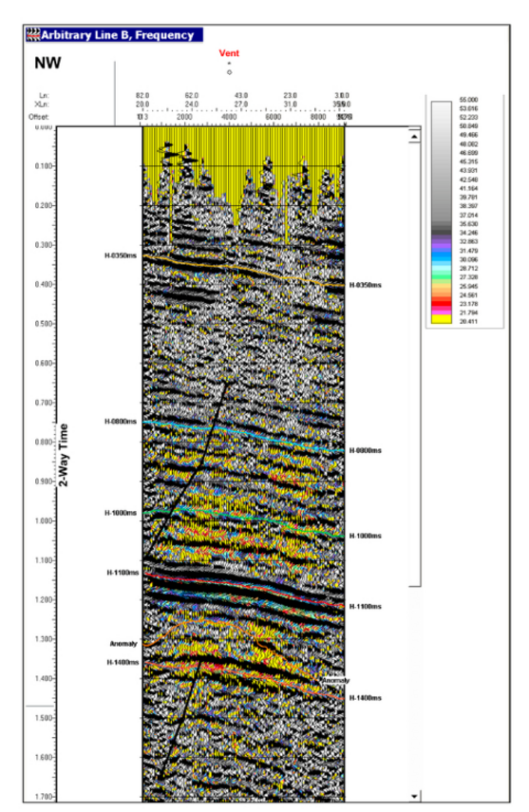
Task: Click the 2-Way Time axis label
Action: tap(64, 455)
